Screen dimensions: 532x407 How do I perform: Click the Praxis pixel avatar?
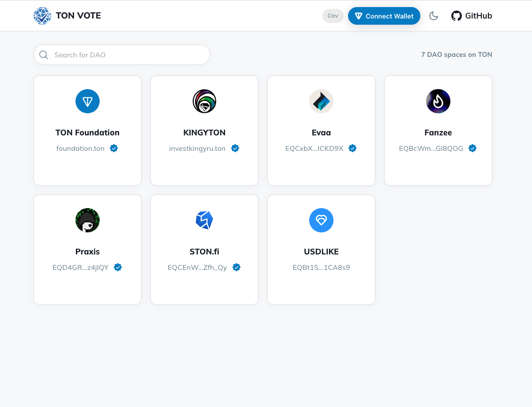[x=87, y=220]
